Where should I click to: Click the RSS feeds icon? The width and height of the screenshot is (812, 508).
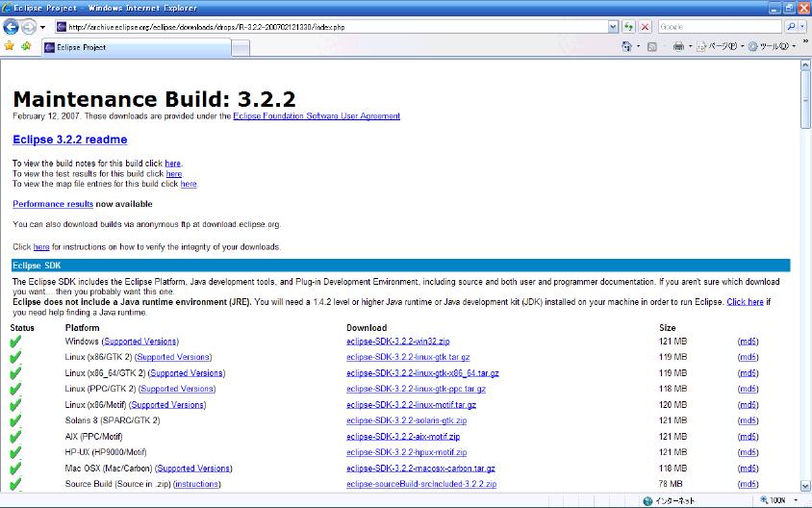(652, 46)
